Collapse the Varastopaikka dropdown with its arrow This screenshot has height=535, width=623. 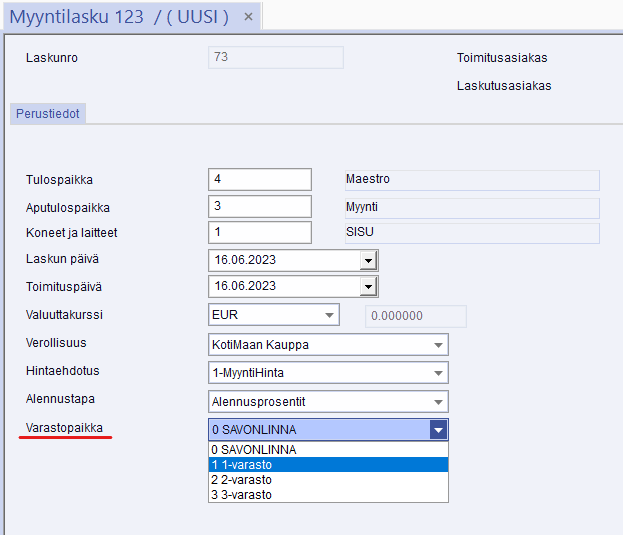click(x=438, y=430)
